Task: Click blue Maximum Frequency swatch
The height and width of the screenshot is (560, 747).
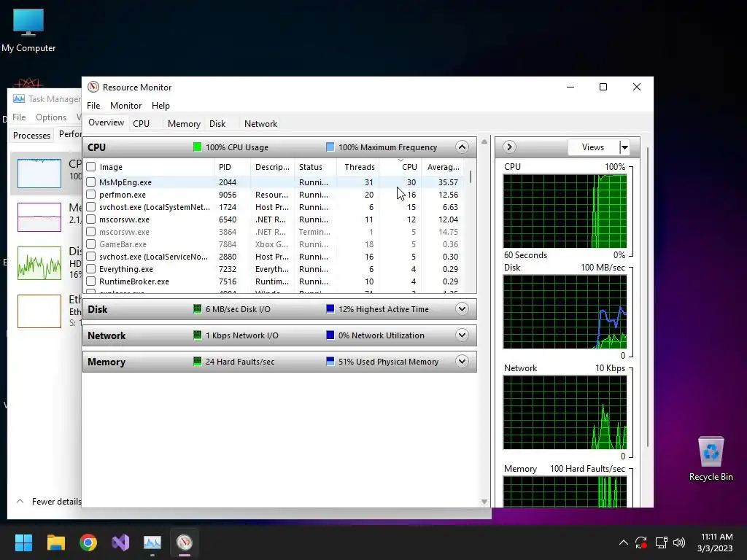Action: 330,147
